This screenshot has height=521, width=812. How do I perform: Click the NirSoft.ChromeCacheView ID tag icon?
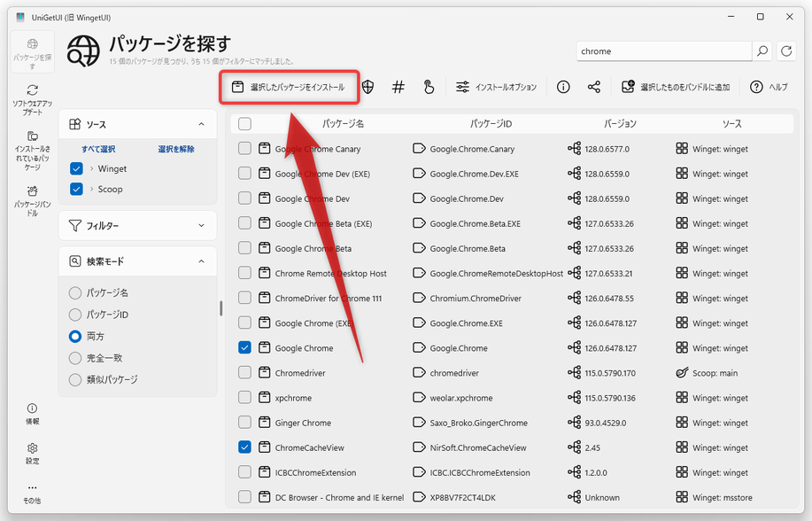[419, 447]
